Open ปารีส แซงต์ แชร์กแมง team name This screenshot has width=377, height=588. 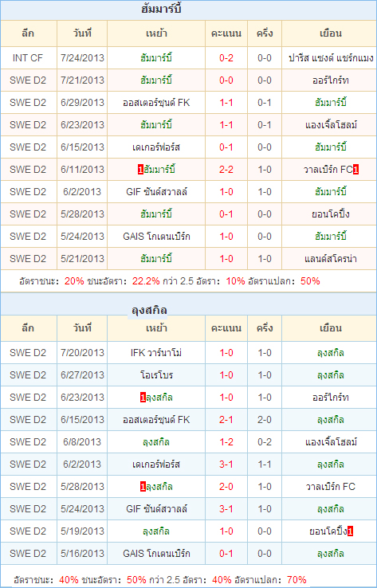click(x=331, y=57)
